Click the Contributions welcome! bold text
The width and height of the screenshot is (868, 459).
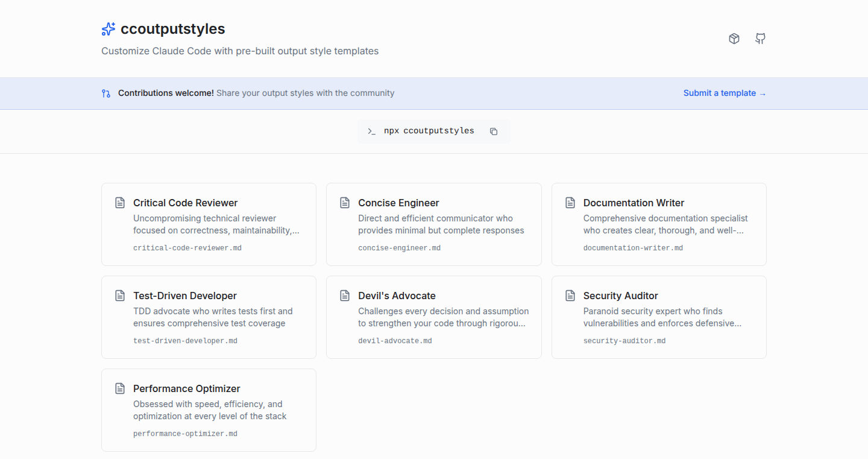pos(166,93)
